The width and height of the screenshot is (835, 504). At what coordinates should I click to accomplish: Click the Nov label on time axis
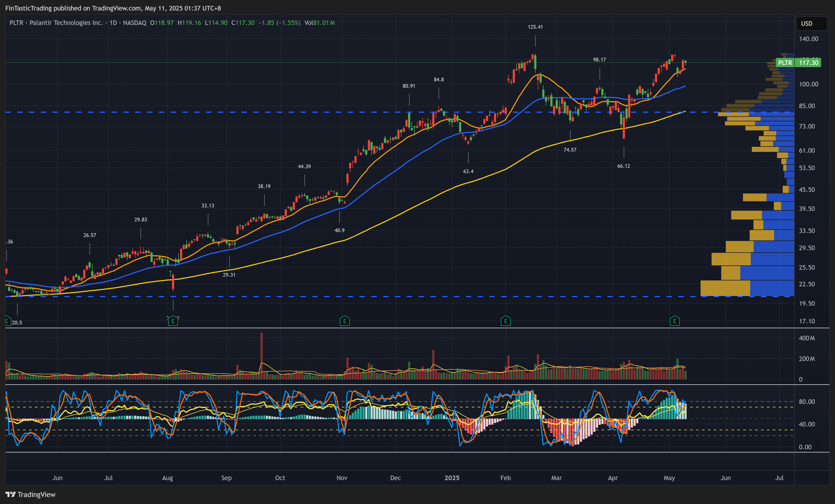342,478
